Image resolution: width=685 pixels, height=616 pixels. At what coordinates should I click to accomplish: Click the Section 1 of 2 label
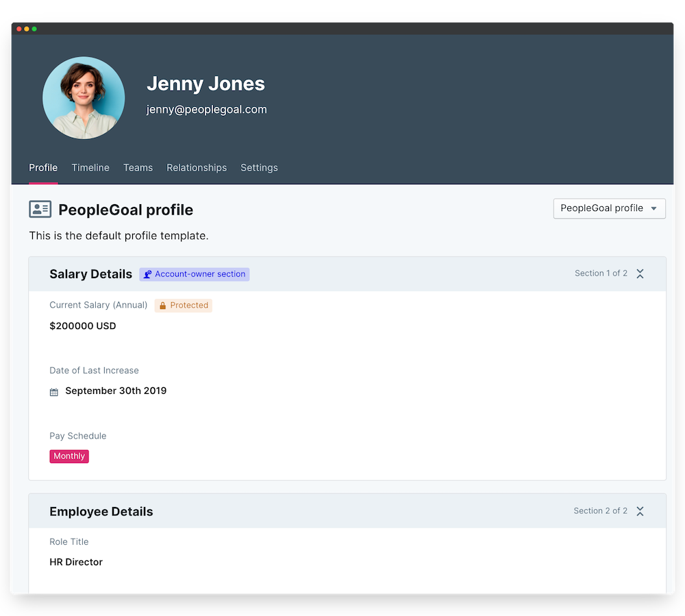[x=601, y=273]
